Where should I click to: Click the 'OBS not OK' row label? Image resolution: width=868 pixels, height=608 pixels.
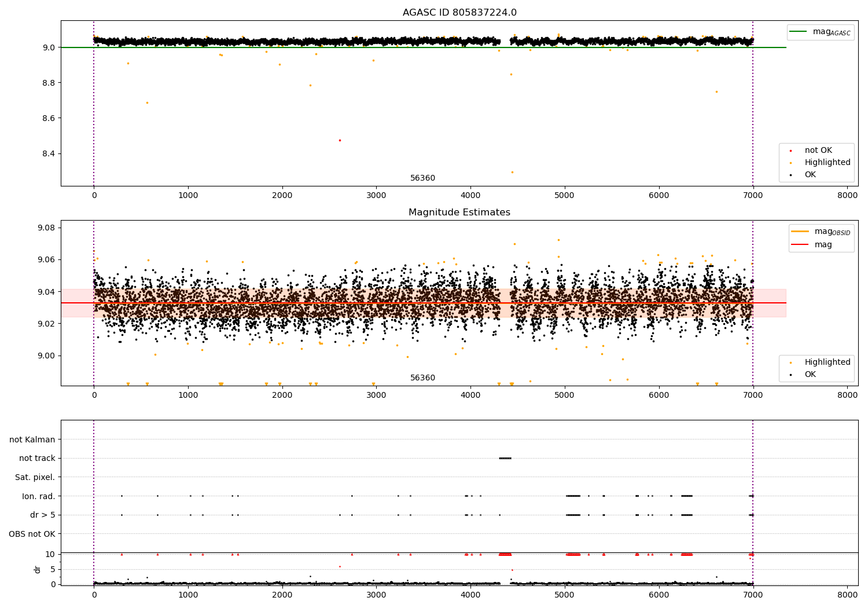(32, 534)
